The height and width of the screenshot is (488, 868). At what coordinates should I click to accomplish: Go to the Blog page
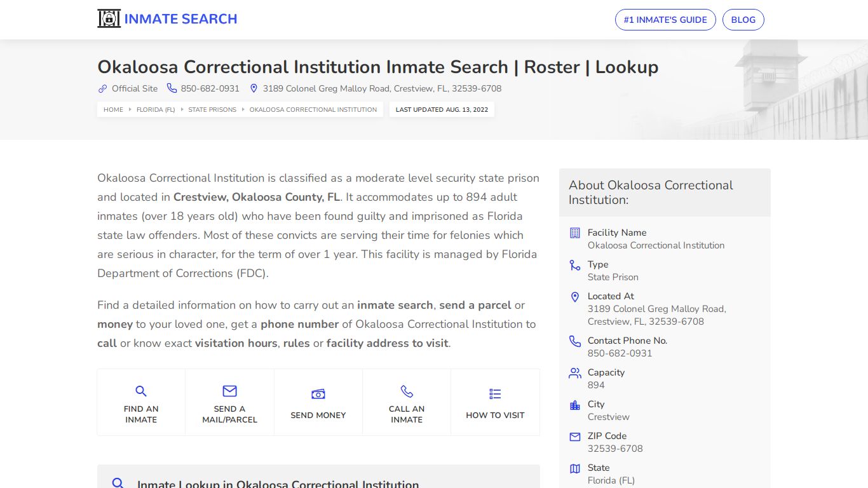coord(743,20)
